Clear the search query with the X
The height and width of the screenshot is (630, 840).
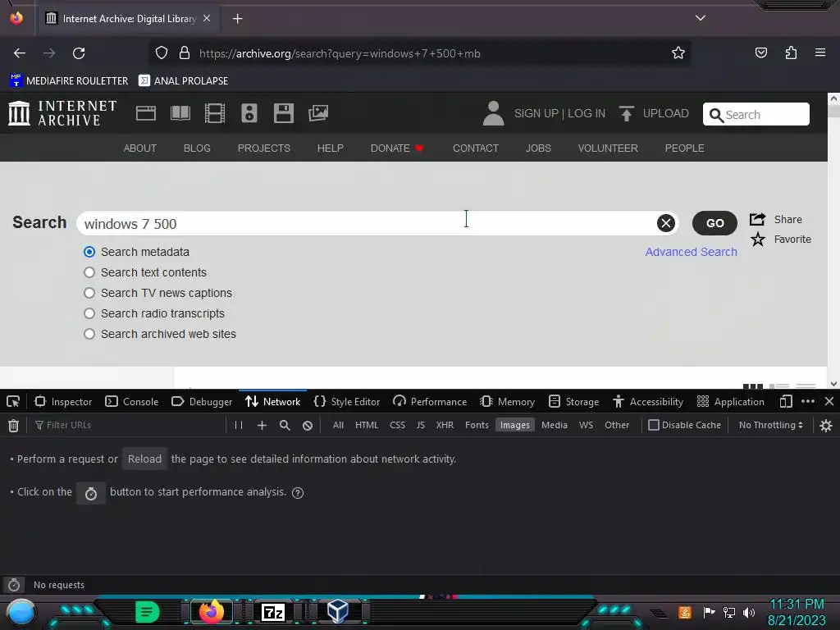[666, 223]
